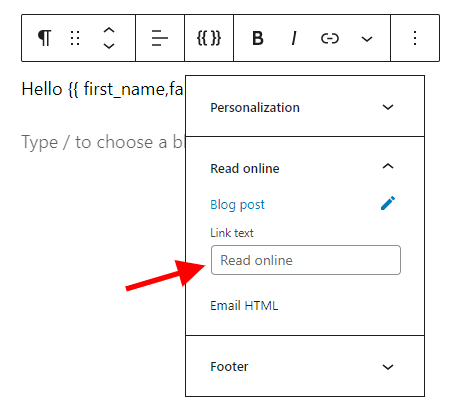Screen dimensions: 455x409
Task: Click the merge tags curly braces icon
Action: (x=209, y=38)
